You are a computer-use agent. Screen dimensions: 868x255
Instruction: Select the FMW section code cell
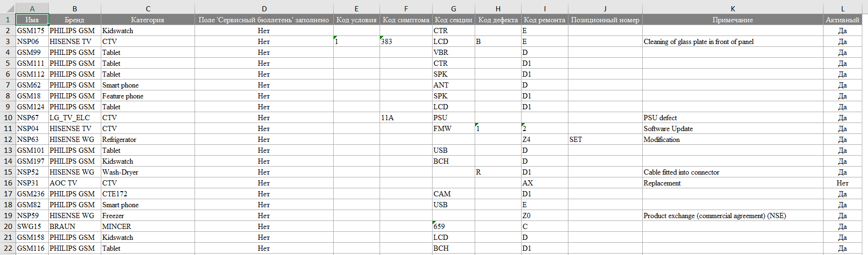tap(453, 128)
